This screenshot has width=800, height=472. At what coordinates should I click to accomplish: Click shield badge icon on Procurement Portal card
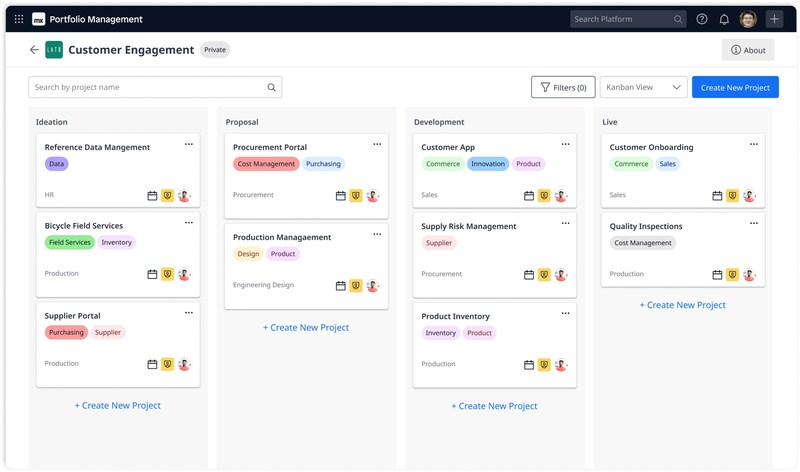[x=355, y=196]
